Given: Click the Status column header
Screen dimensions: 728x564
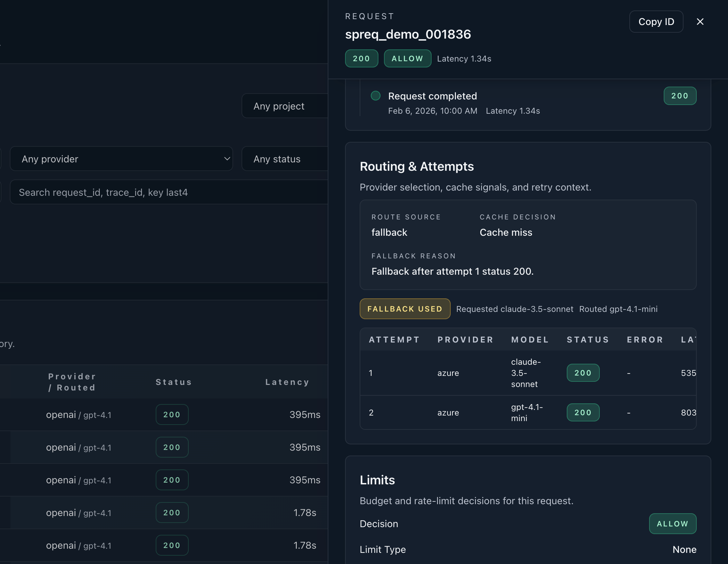Looking at the screenshot, I should (173, 381).
